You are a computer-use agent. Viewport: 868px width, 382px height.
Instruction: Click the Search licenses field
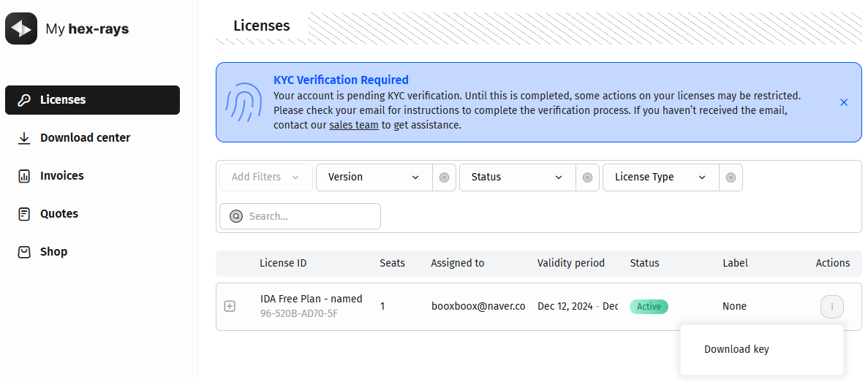pos(307,216)
